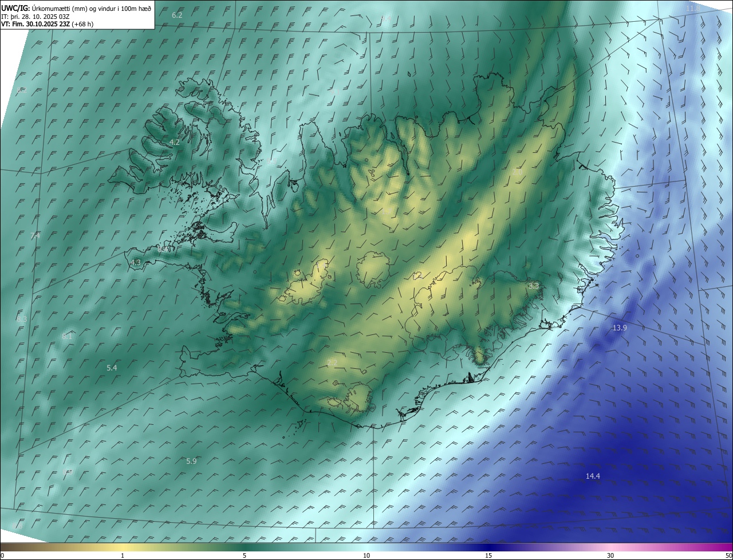Click the 2.2 value label on the map

[x=332, y=362]
